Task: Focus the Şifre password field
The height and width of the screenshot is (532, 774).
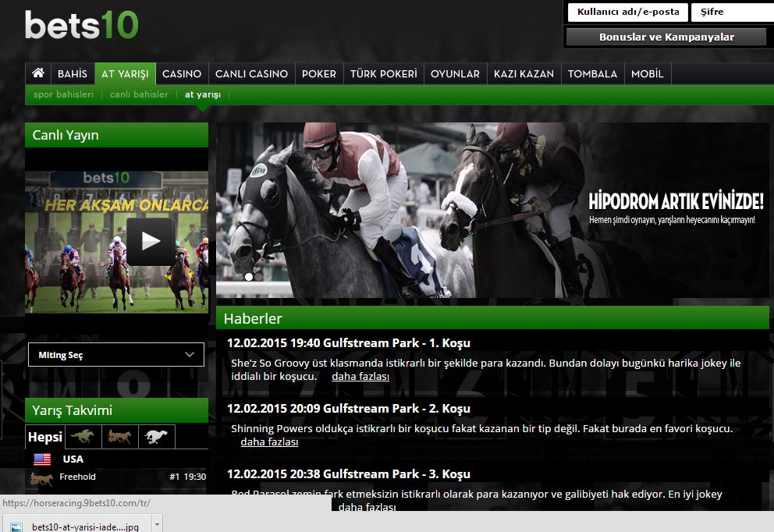Action: pos(733,12)
